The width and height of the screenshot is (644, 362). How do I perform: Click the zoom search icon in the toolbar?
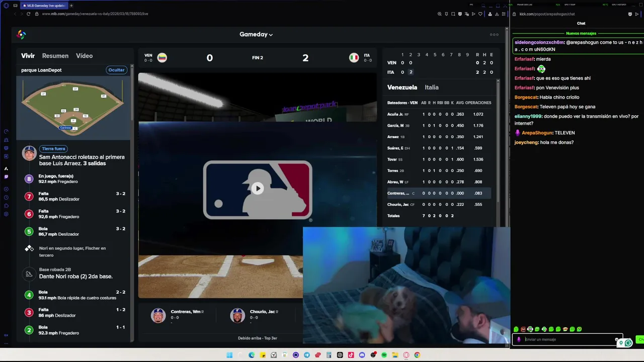click(x=439, y=14)
